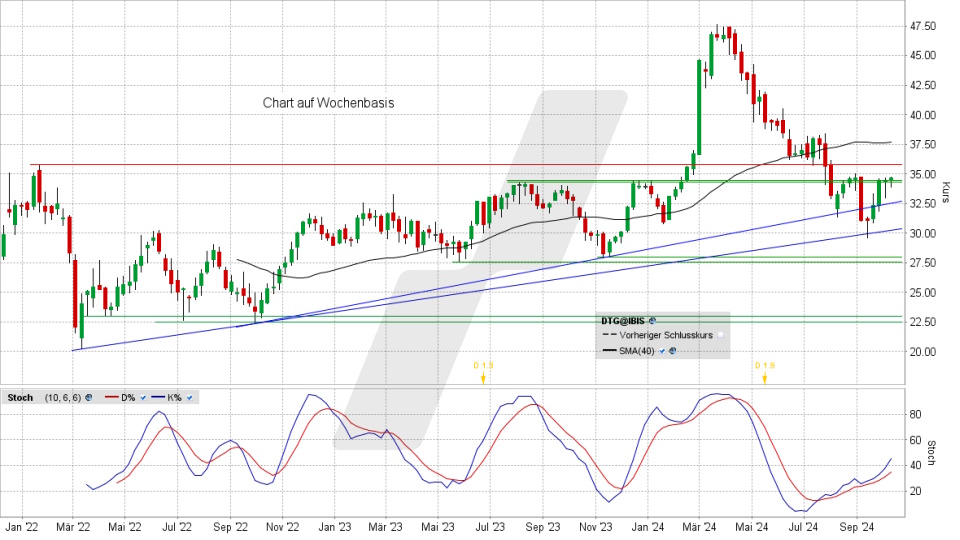The image size is (960, 540).
Task: Click the Chart auf Wochenbasis annotation
Action: point(328,103)
